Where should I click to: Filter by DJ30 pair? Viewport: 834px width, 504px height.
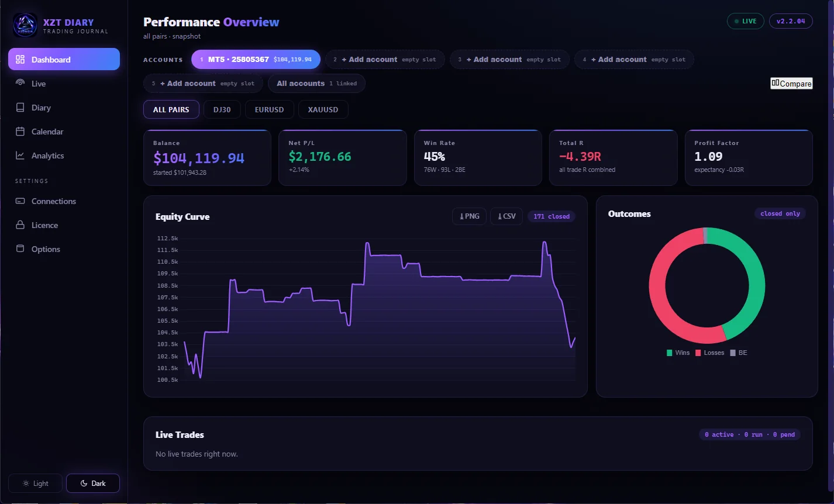[222, 109]
